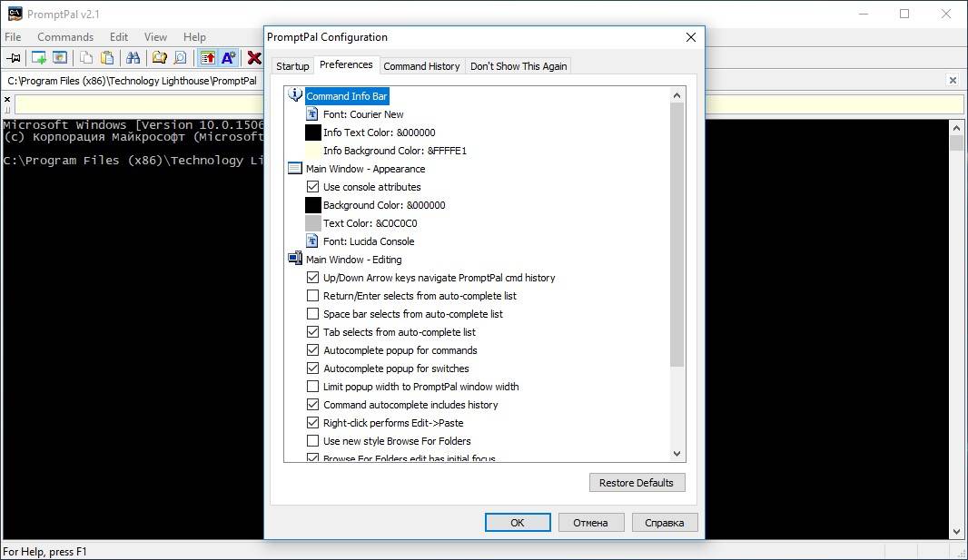Switch to the Startup tab
The height and width of the screenshot is (560, 968).
tap(292, 66)
